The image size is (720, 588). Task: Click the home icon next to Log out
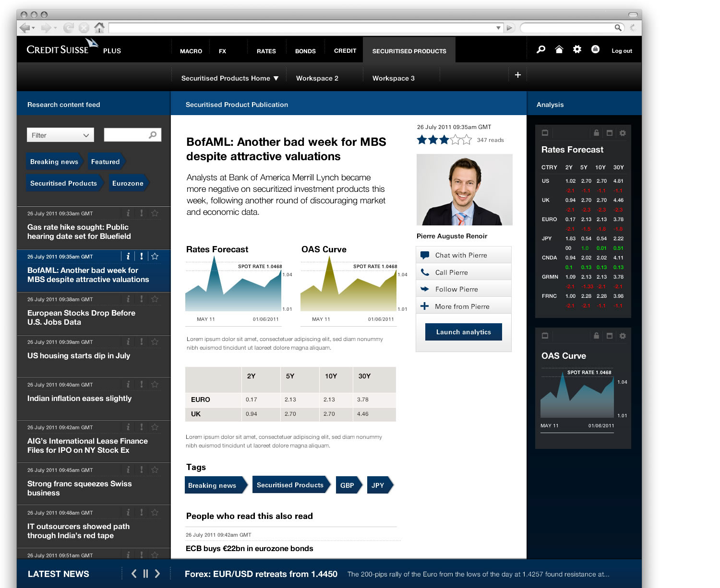pos(559,49)
